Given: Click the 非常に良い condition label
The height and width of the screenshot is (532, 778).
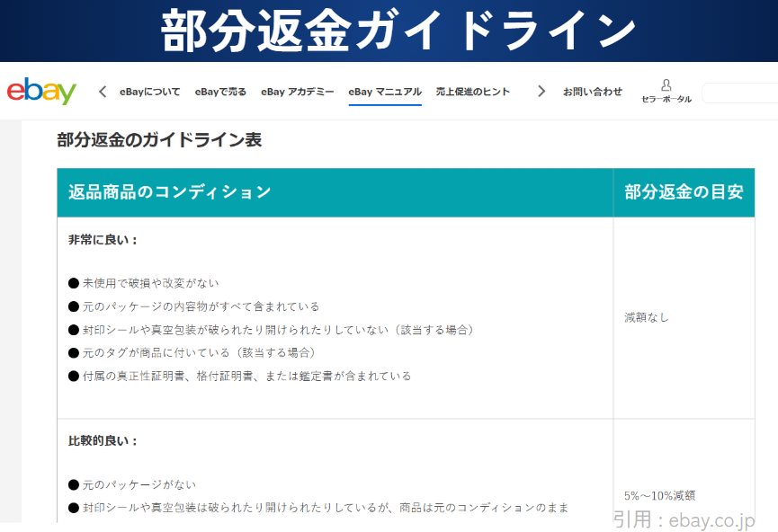Looking at the screenshot, I should point(103,241).
